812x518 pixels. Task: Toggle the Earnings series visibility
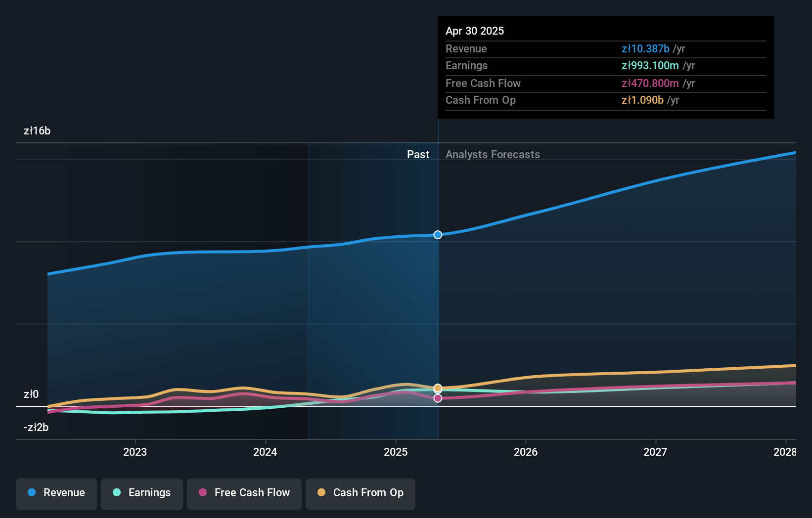(141, 493)
